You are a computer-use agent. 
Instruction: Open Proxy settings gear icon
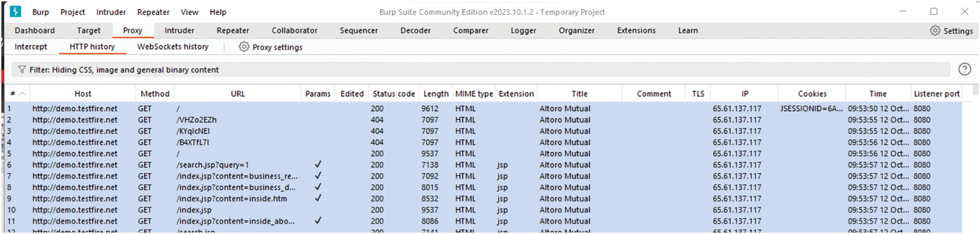244,47
